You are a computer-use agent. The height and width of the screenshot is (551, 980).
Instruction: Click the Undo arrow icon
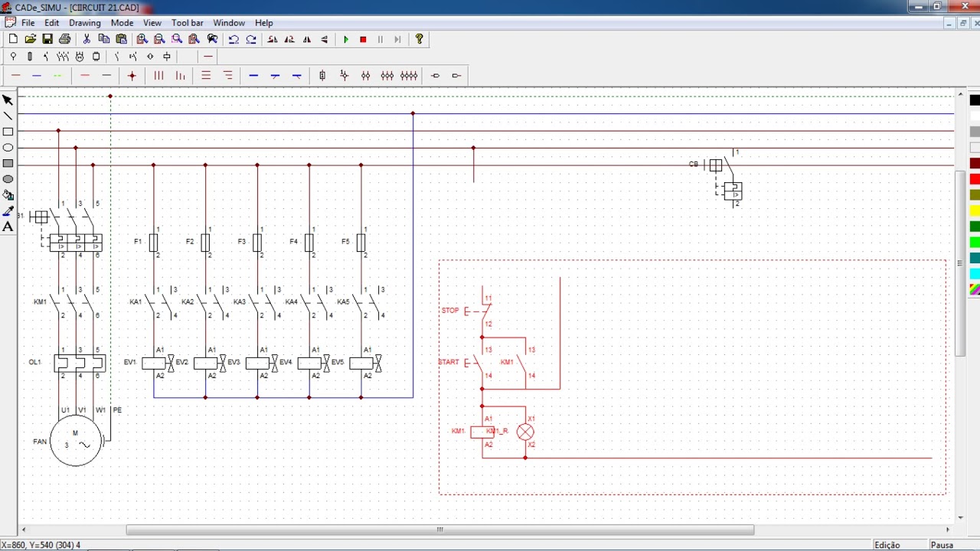tap(234, 39)
